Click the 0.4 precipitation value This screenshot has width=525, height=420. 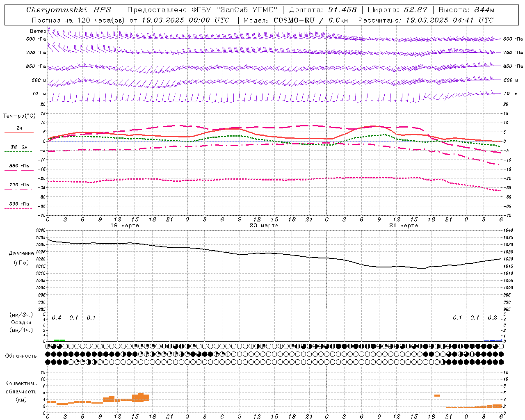tap(57, 318)
